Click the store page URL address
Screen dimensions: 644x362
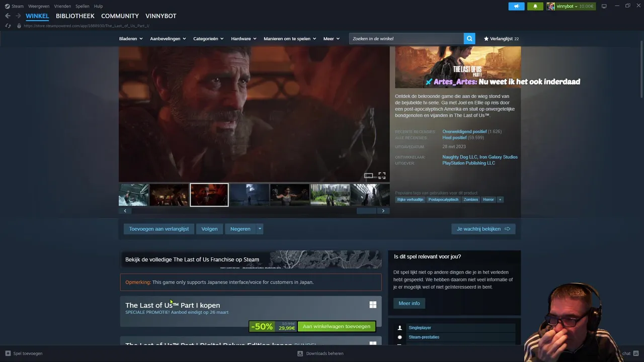click(x=87, y=26)
